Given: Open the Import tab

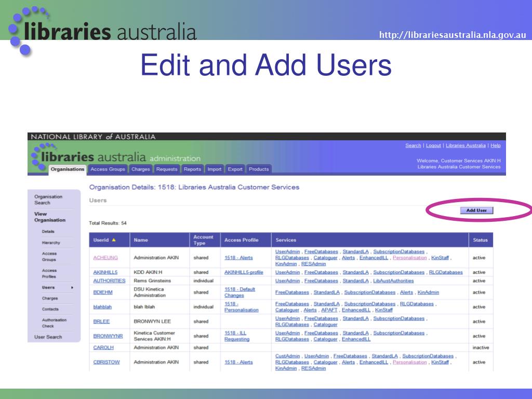Looking at the screenshot, I should tap(214, 169).
